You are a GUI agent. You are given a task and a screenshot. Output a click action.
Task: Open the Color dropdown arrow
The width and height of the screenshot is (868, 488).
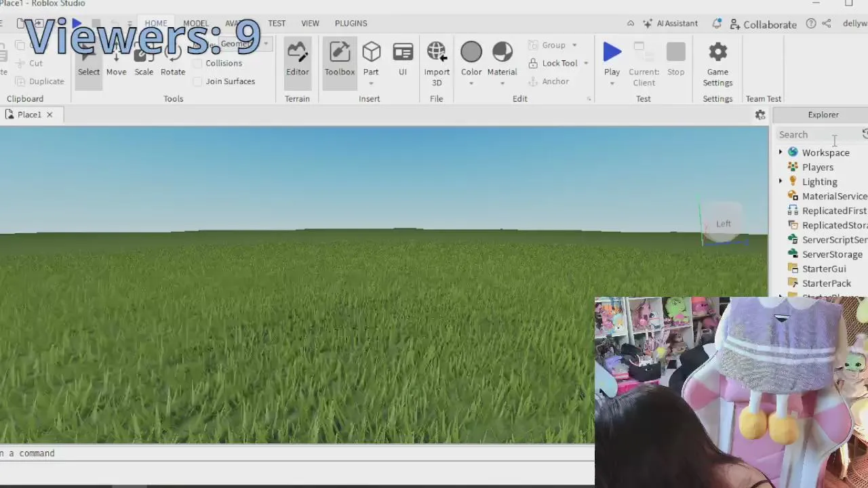471,83
